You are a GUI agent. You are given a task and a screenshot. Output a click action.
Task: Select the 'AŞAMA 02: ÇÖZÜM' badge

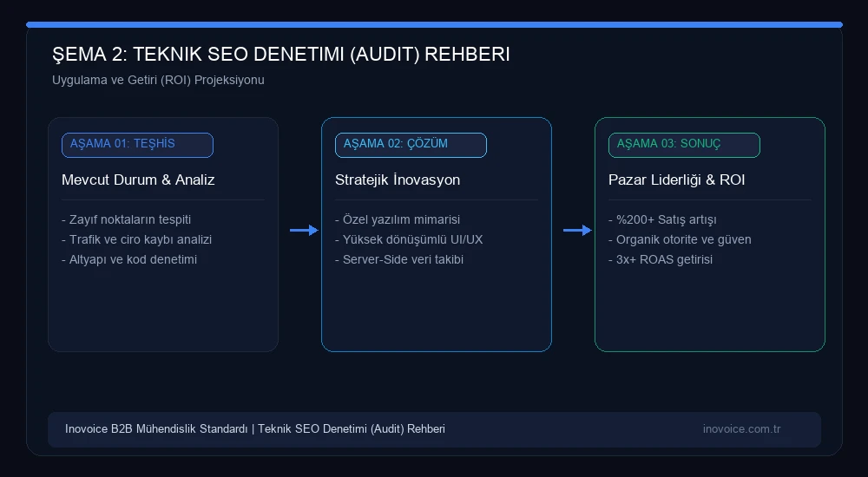tap(411, 145)
